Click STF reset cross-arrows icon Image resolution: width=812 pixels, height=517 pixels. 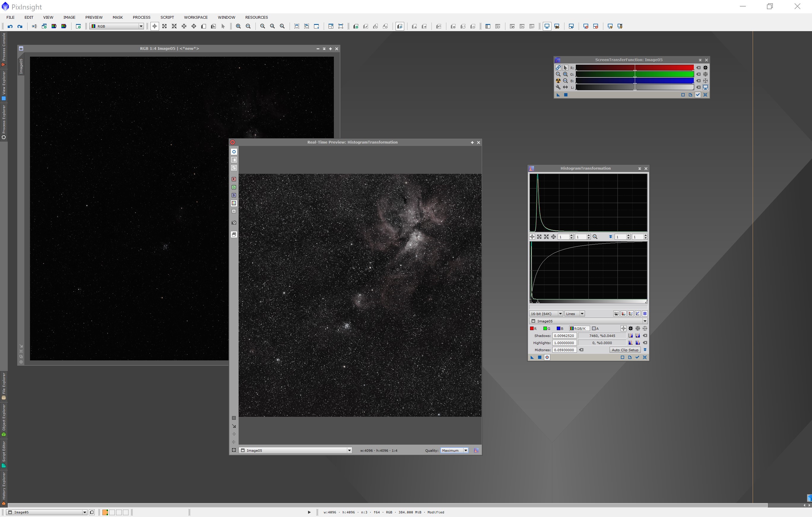[705, 95]
